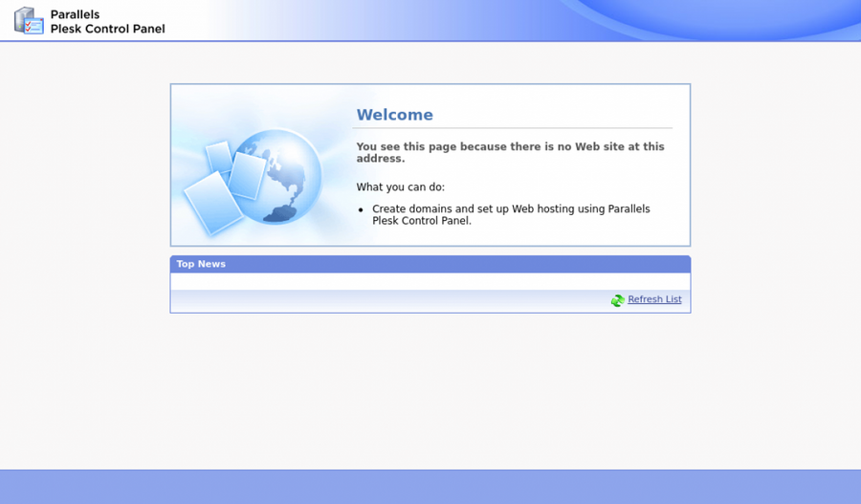
Task: Click the green Refresh List arrows icon
Action: (618, 300)
